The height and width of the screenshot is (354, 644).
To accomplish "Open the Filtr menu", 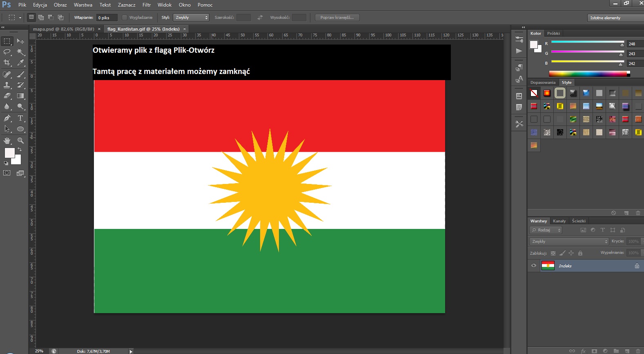I will [x=147, y=5].
